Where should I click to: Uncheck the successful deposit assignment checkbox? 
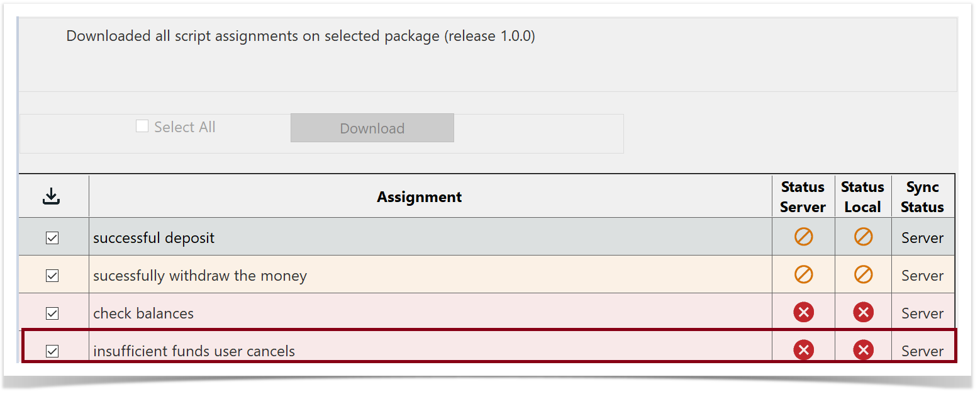pyautogui.click(x=52, y=238)
